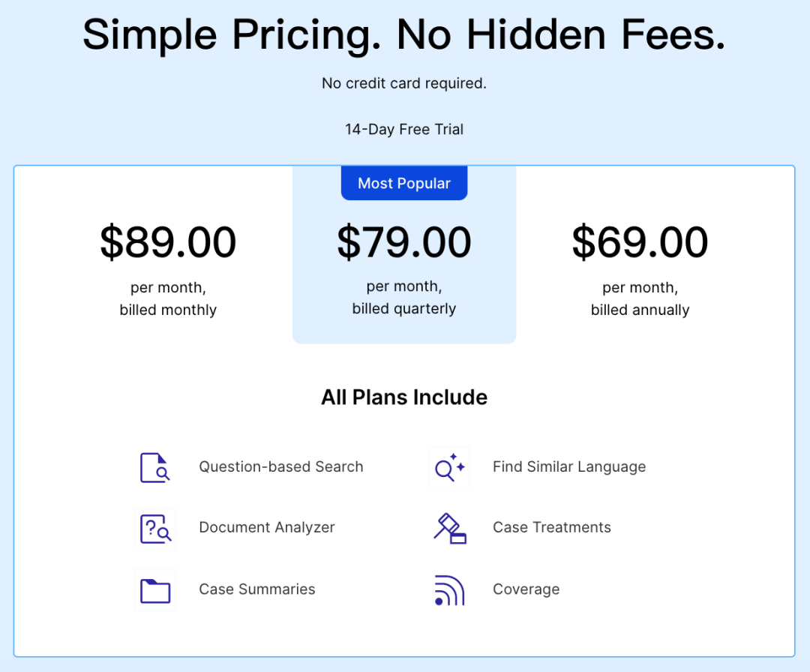Image resolution: width=810 pixels, height=672 pixels.
Task: Click the Case Treatments gavel icon
Action: click(449, 529)
